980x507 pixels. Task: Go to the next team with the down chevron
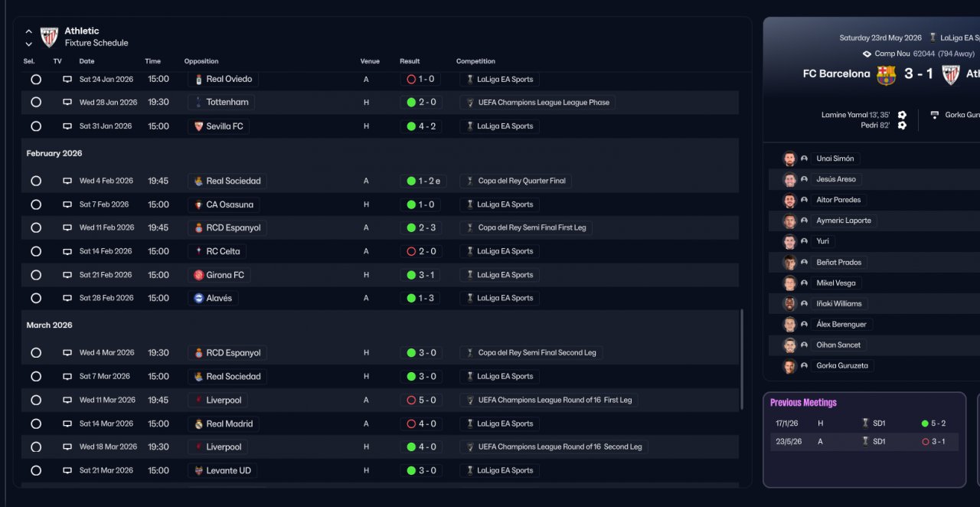(29, 44)
